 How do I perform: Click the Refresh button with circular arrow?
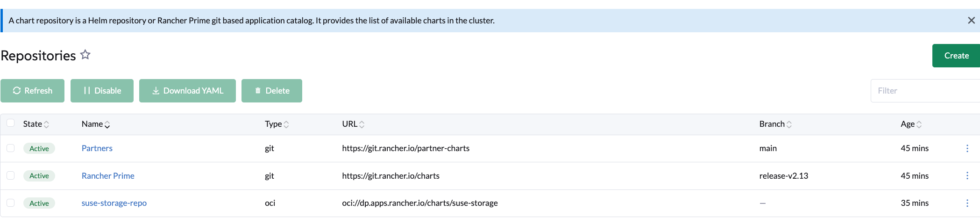pos(32,91)
